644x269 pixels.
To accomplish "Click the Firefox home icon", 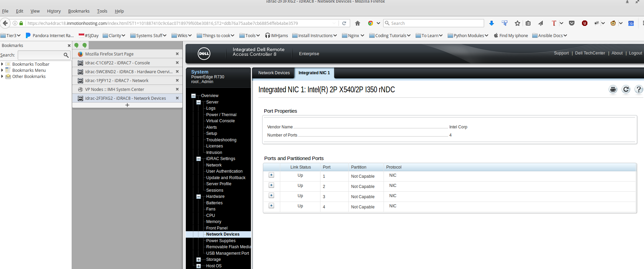I will tap(357, 23).
